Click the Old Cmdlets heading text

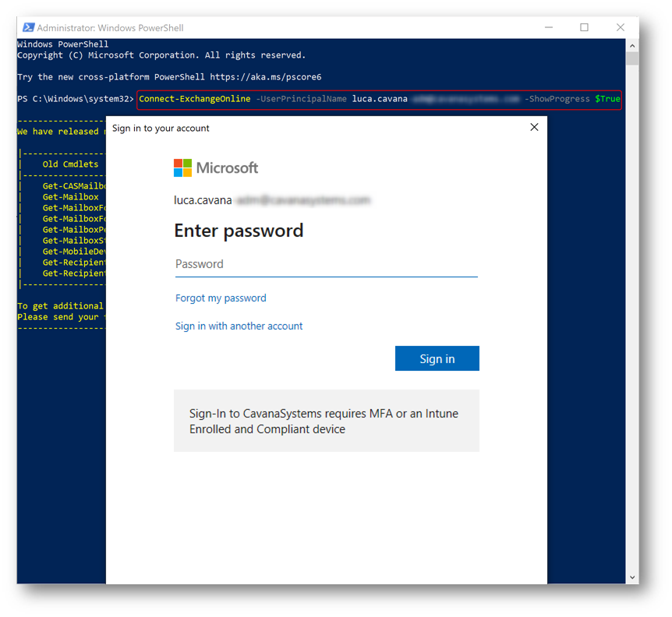pos(70,164)
